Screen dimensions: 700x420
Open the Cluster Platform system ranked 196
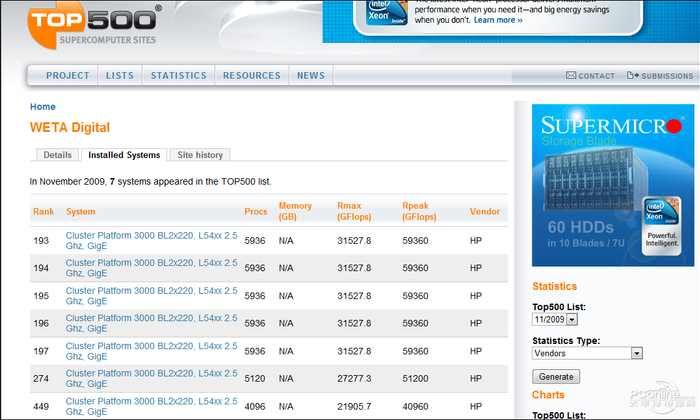151,323
